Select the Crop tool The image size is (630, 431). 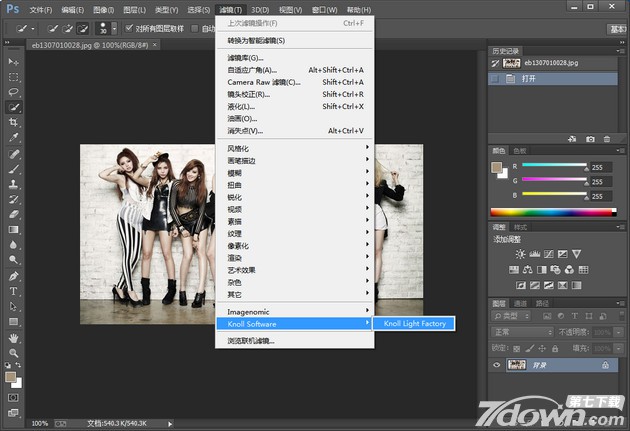point(14,122)
